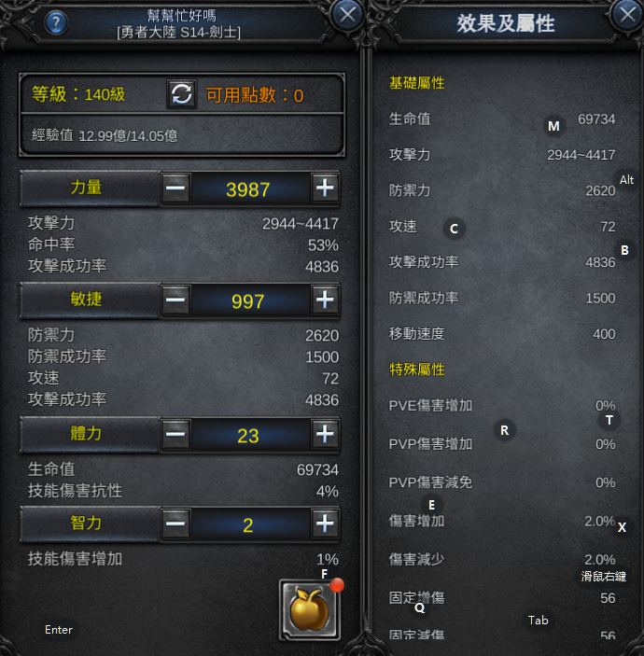
Task: Increase 體力 with the plus button
Action: tap(325, 434)
